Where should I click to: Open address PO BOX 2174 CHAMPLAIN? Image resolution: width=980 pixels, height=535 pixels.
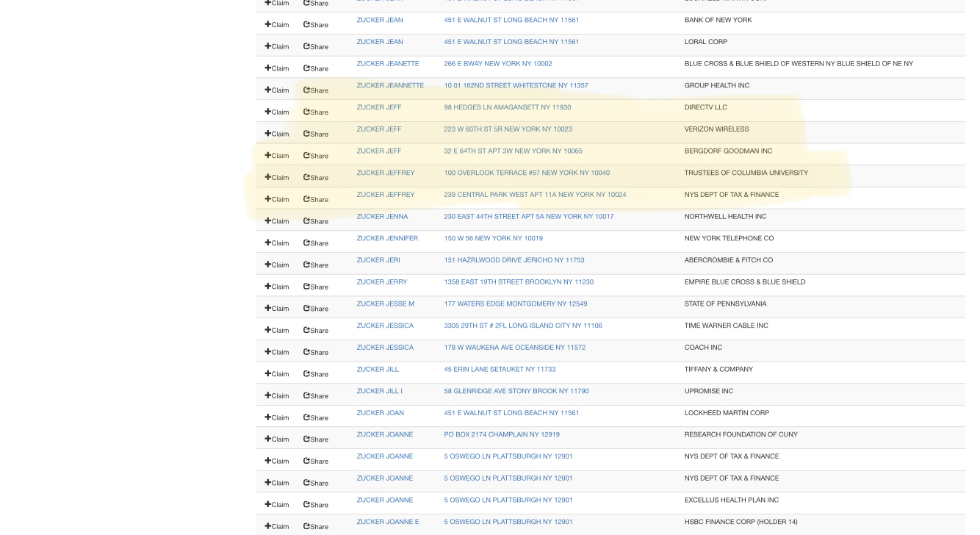(502, 434)
